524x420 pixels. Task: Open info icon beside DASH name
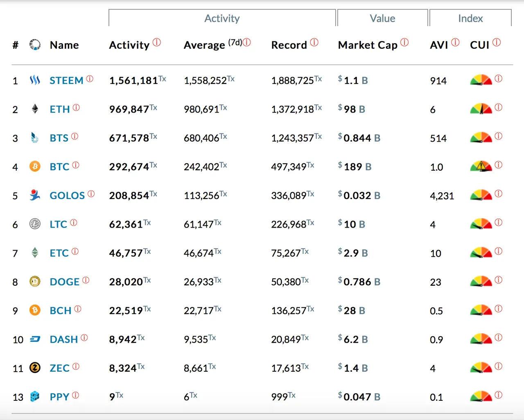pyautogui.click(x=84, y=338)
